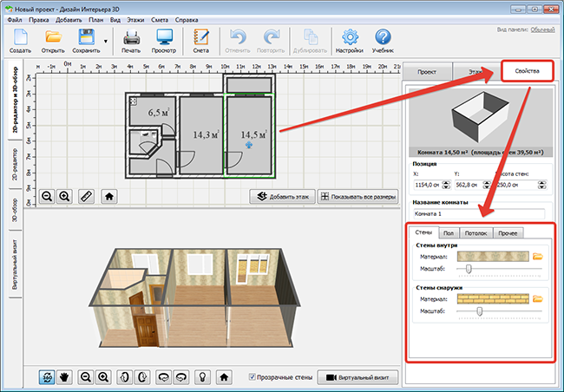This screenshot has height=392, width=564.
Task: Open Просмотр monitor preview icon
Action: tap(164, 41)
